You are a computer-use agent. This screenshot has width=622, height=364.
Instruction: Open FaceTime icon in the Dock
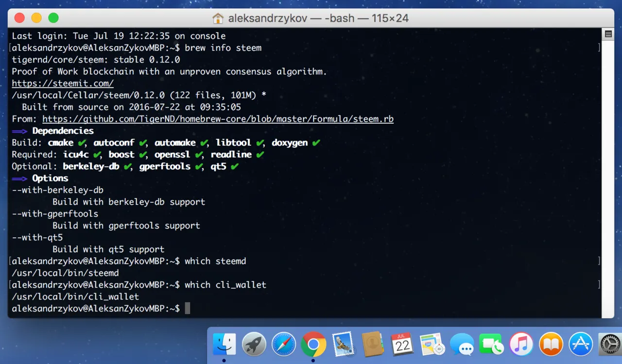pos(491,345)
